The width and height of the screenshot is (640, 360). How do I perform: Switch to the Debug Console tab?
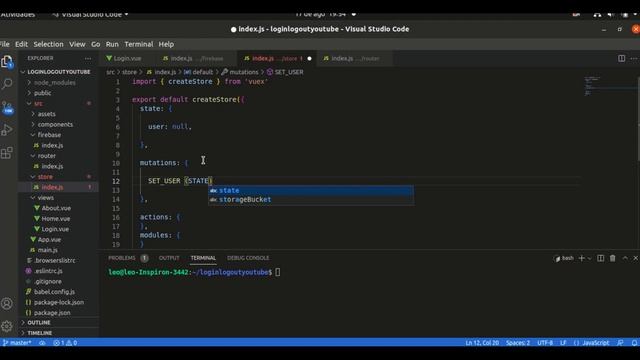tap(248, 258)
